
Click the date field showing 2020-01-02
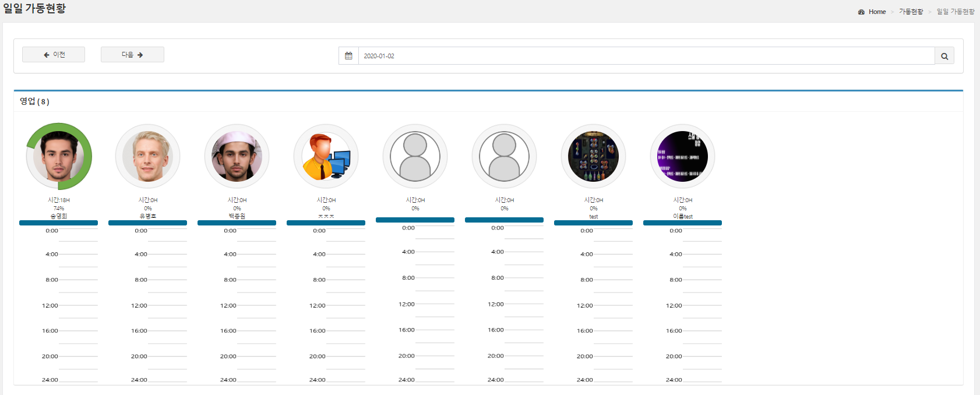[x=646, y=56]
